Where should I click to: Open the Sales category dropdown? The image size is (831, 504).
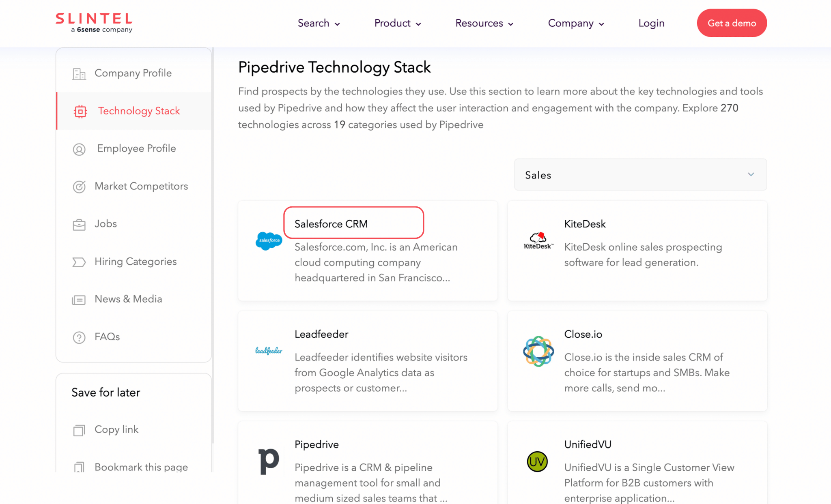[640, 175]
